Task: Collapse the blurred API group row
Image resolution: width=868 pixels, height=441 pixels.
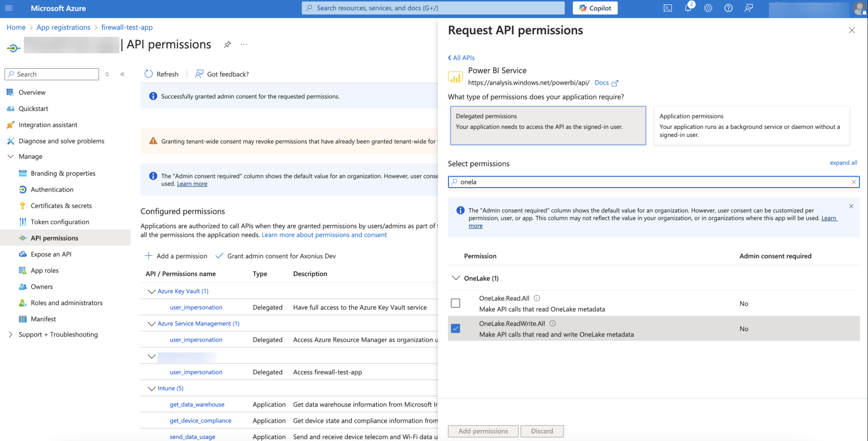Action: [x=151, y=356]
